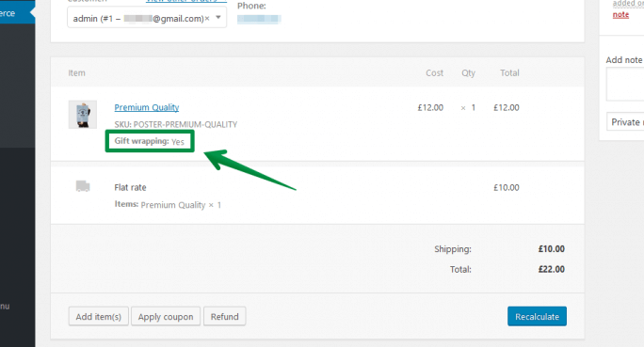Image resolution: width=644 pixels, height=347 pixels.
Task: Recalculate the order totals
Action: (538, 316)
